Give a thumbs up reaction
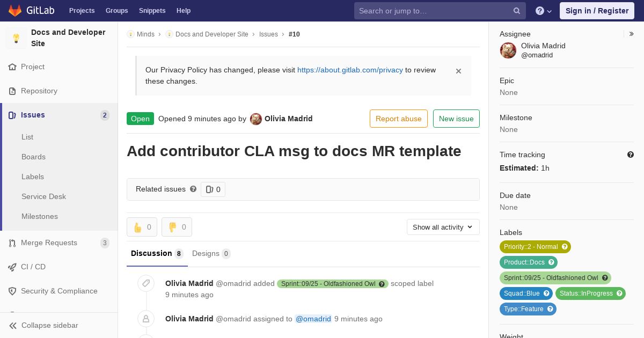 coord(142,227)
